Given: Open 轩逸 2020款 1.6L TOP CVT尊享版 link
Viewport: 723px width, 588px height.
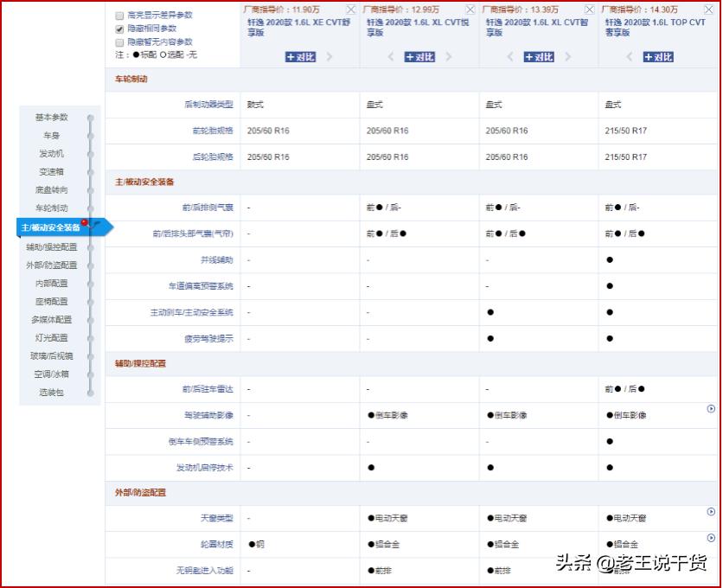Looking at the screenshot, I should [x=653, y=28].
